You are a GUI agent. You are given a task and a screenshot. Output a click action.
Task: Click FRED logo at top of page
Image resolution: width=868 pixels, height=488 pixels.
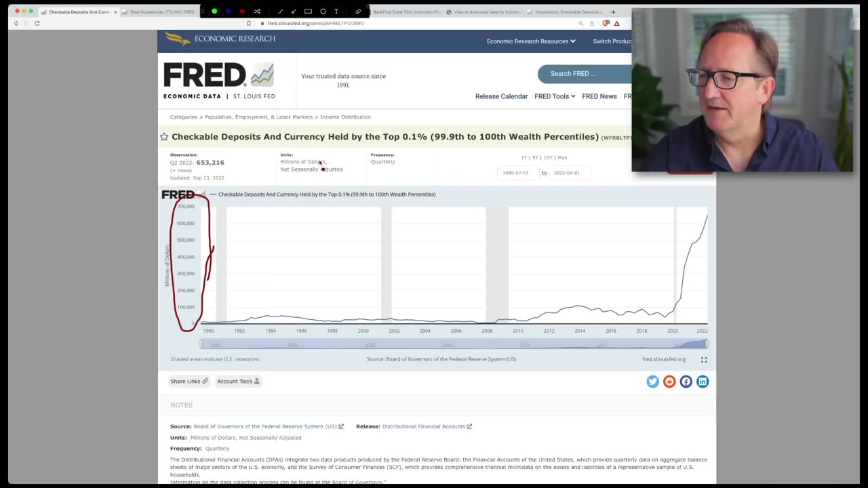[218, 81]
